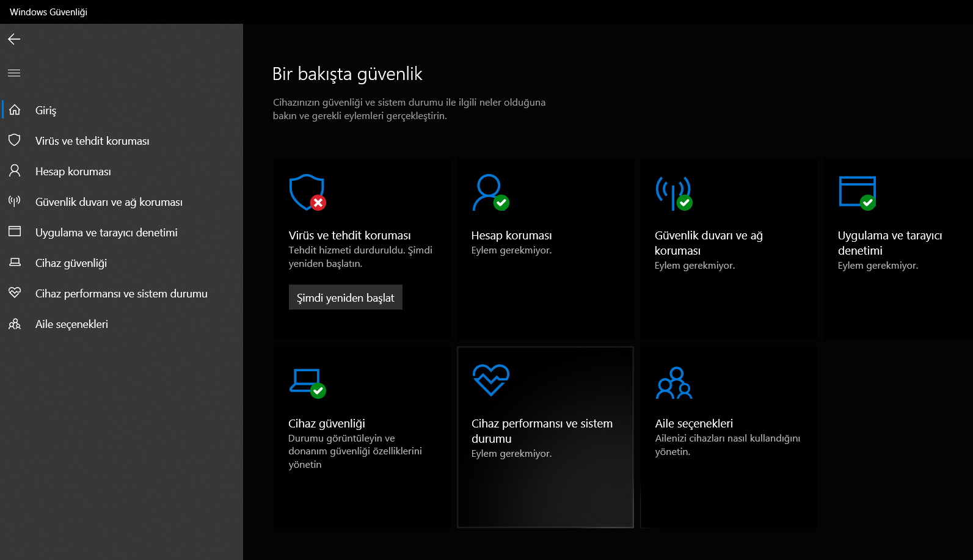Open Hesap koruması sidebar item
The image size is (973, 560).
click(x=122, y=171)
